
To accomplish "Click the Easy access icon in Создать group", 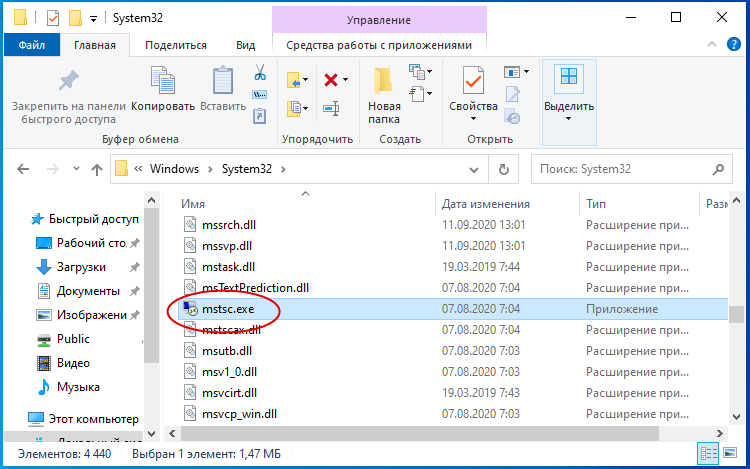I will (417, 94).
